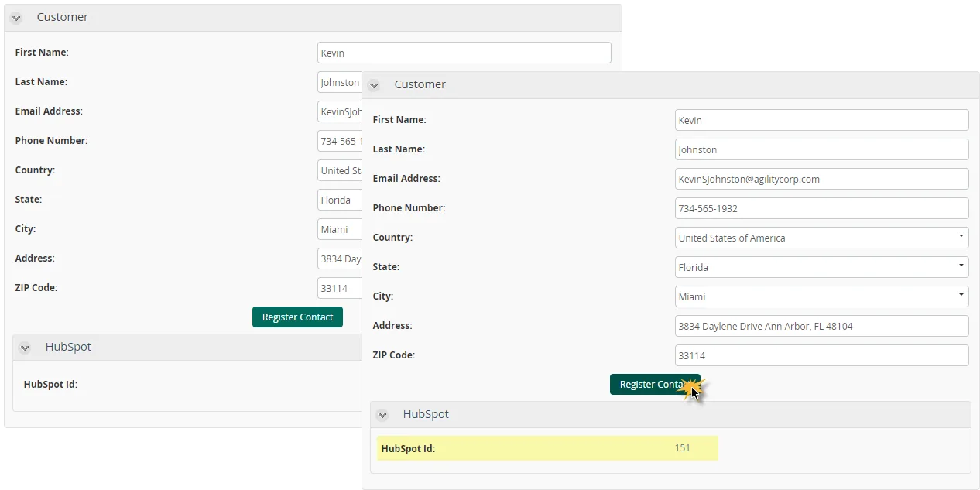Viewport: 980px width, 490px height.
Task: Select the Address field in the front form
Action: [821, 326]
